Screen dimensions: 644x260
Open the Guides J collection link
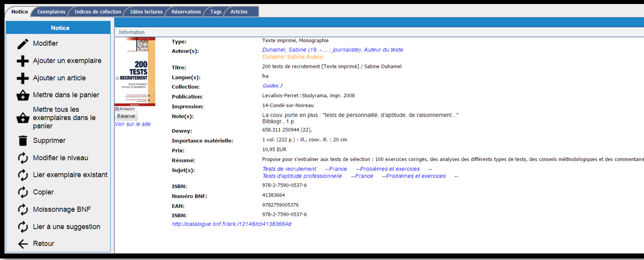tap(272, 86)
